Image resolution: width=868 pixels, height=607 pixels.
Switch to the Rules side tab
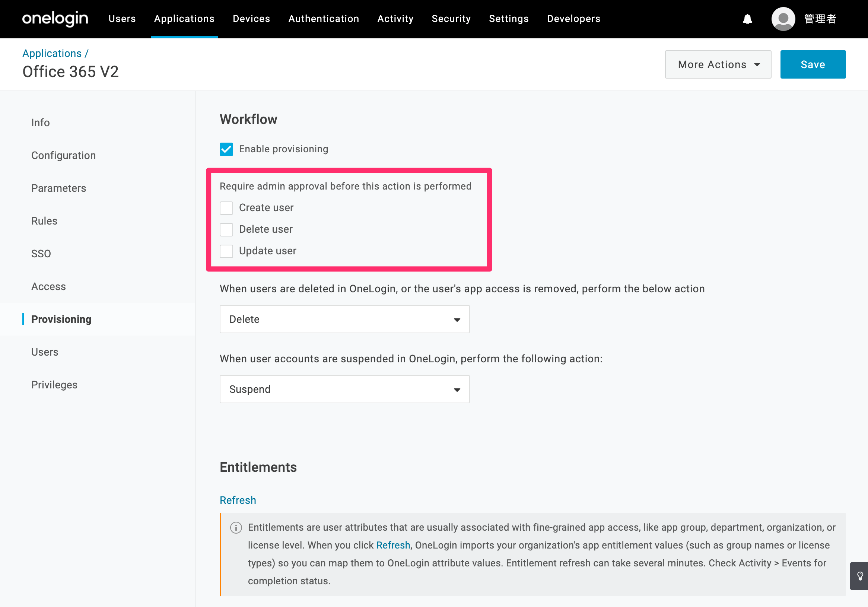coord(44,221)
